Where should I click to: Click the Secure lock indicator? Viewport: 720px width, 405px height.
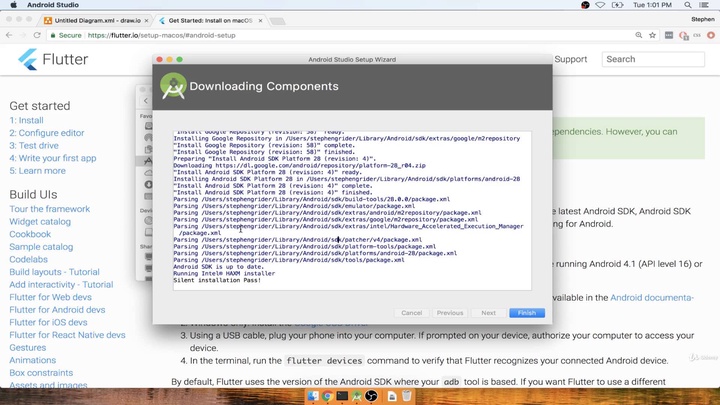[x=66, y=35]
